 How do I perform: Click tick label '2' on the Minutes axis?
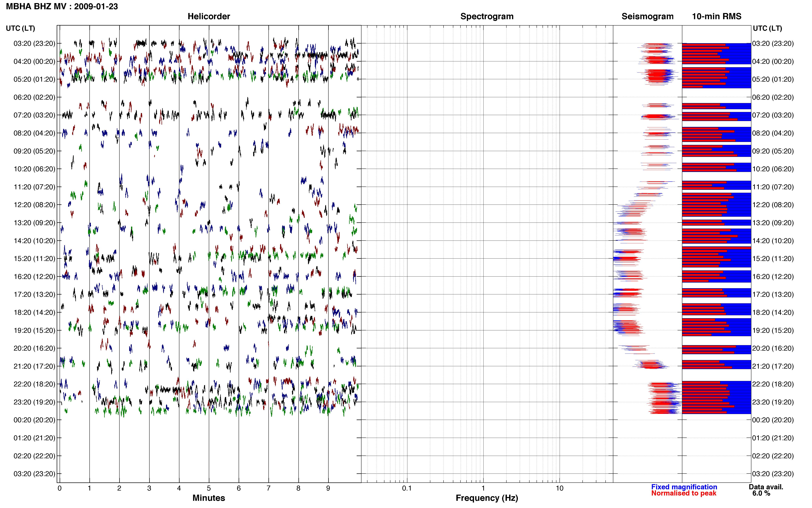point(119,488)
